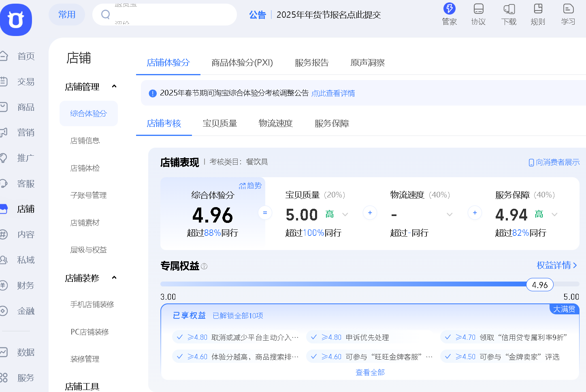The image size is (586, 392).
Task: Expand 宝贝质量 score dropdown chevron
Action: click(345, 214)
